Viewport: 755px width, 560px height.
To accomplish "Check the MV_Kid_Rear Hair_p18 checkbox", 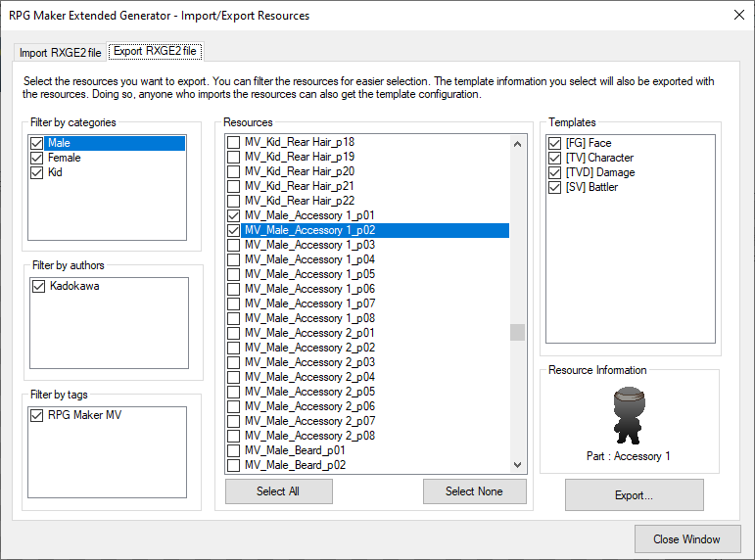I will (233, 142).
